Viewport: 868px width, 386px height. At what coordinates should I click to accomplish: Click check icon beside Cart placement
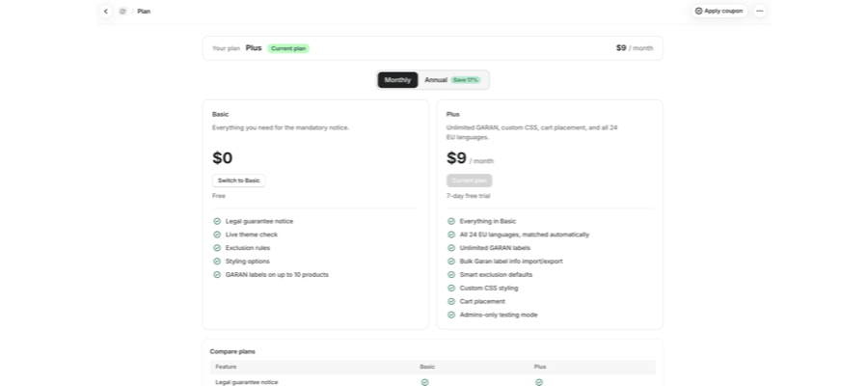[x=451, y=301]
